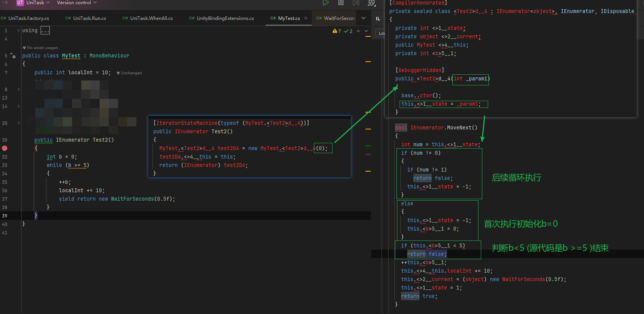The image size is (644, 314).
Task: Click the Pause button in the toolbar
Action: [x=341, y=3]
